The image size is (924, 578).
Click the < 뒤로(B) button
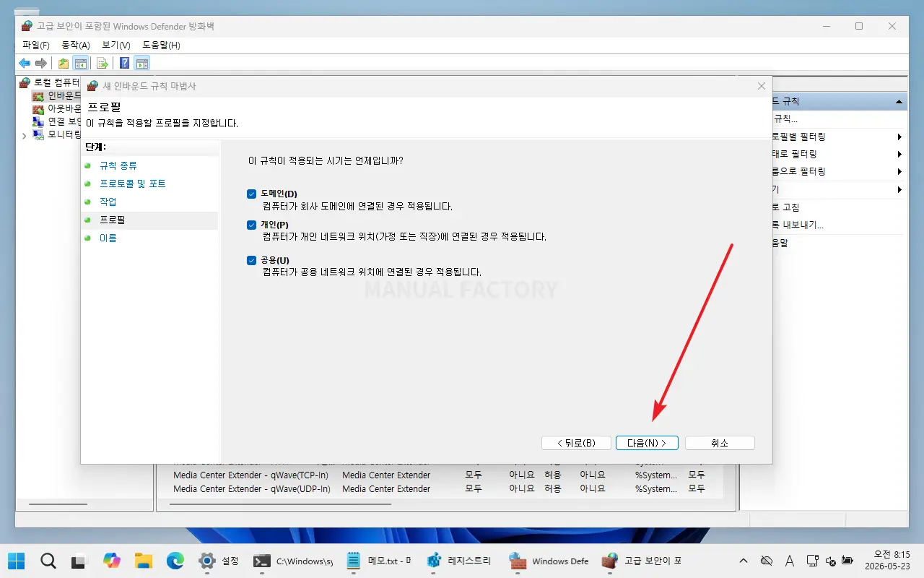(576, 443)
